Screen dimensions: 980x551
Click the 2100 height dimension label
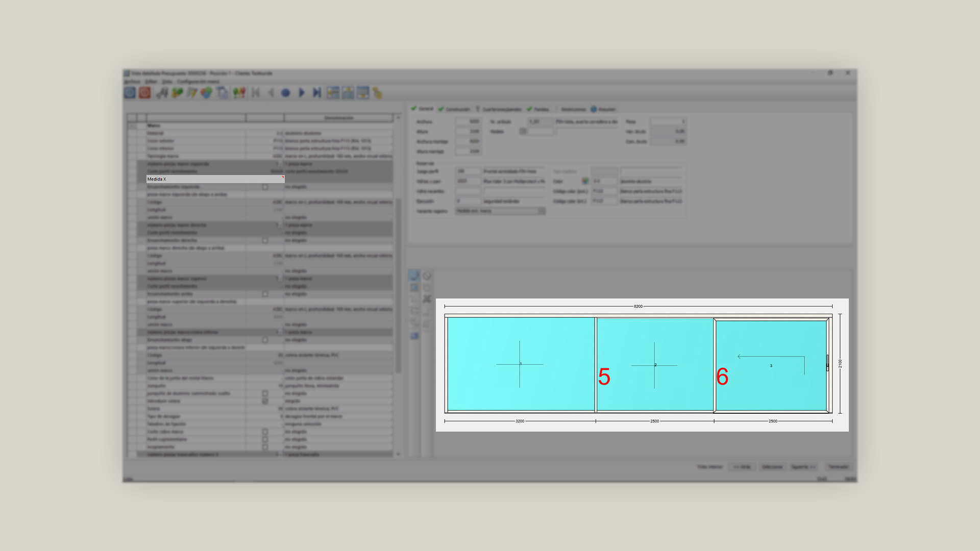(x=840, y=364)
